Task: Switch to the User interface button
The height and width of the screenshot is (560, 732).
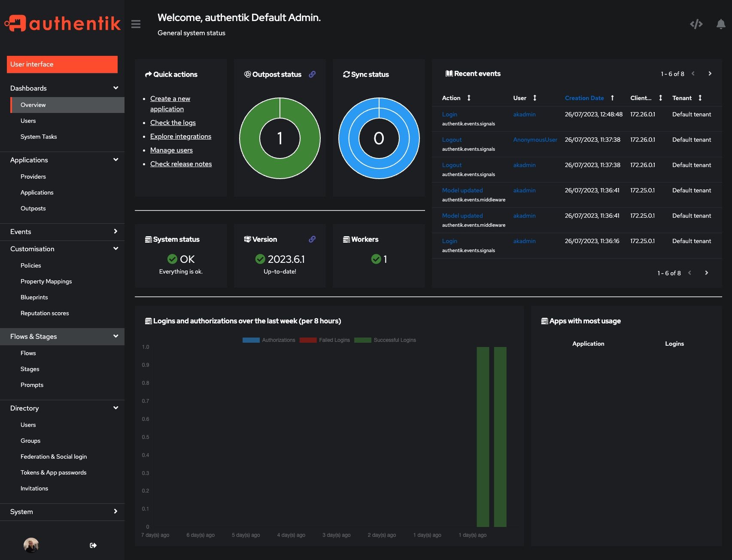Action: click(62, 64)
